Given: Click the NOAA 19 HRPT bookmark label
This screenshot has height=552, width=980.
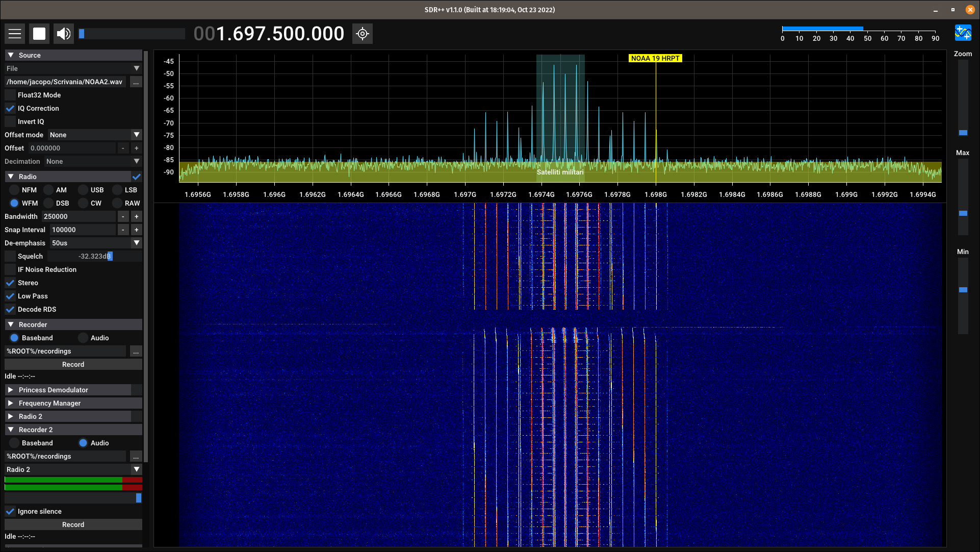Looking at the screenshot, I should tap(655, 58).
